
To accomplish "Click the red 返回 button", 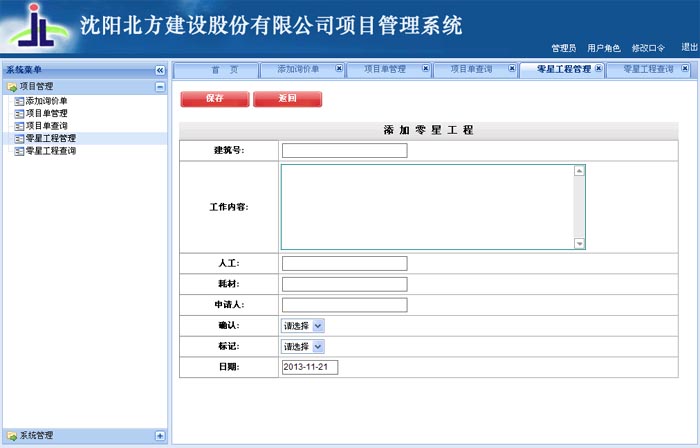I will click(287, 99).
